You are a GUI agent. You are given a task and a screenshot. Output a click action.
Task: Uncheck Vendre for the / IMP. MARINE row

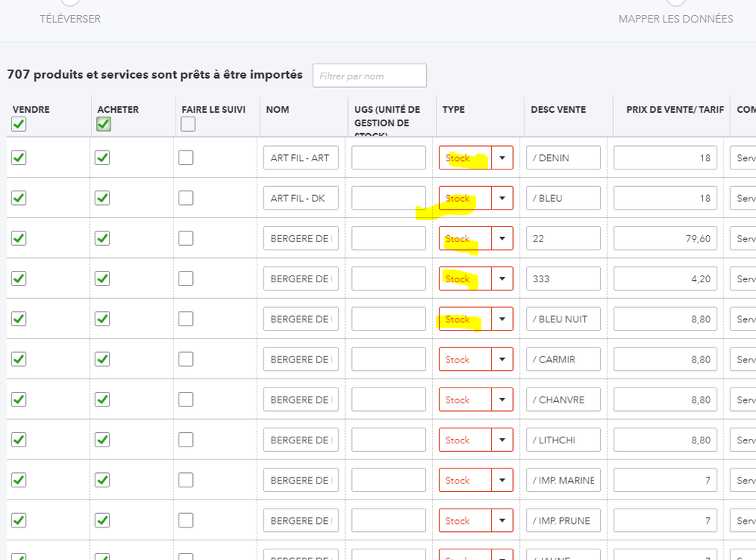click(x=19, y=480)
